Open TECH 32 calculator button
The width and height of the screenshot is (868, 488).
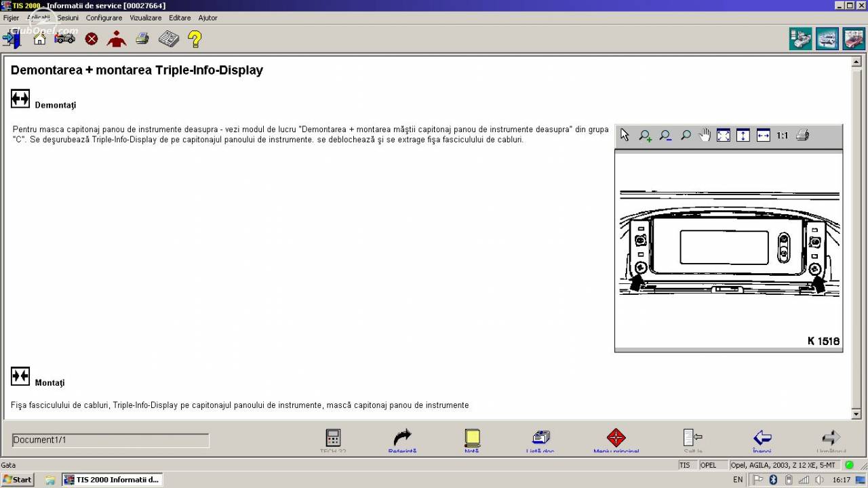click(x=333, y=441)
